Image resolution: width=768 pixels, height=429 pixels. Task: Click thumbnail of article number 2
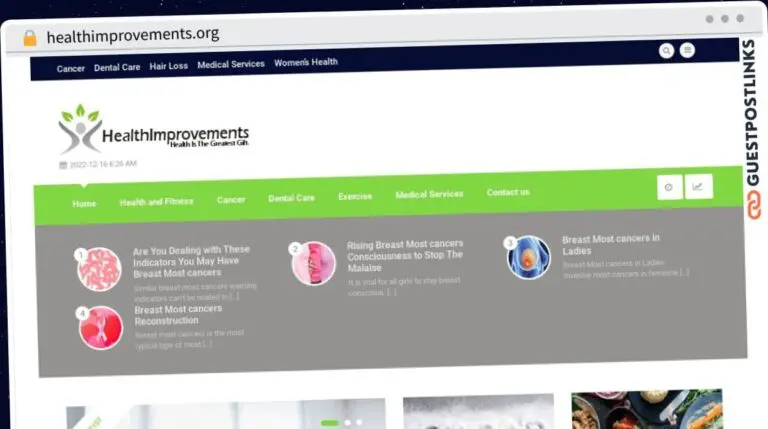(x=313, y=263)
